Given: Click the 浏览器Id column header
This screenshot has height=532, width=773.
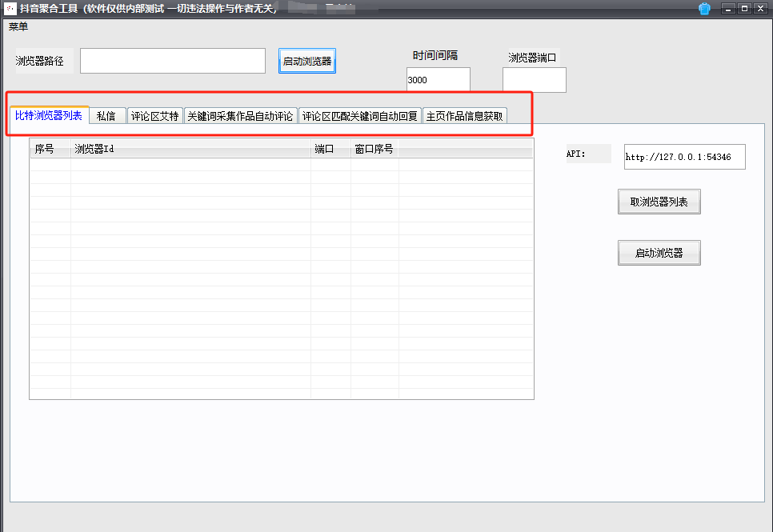Looking at the screenshot, I should pyautogui.click(x=190, y=149).
